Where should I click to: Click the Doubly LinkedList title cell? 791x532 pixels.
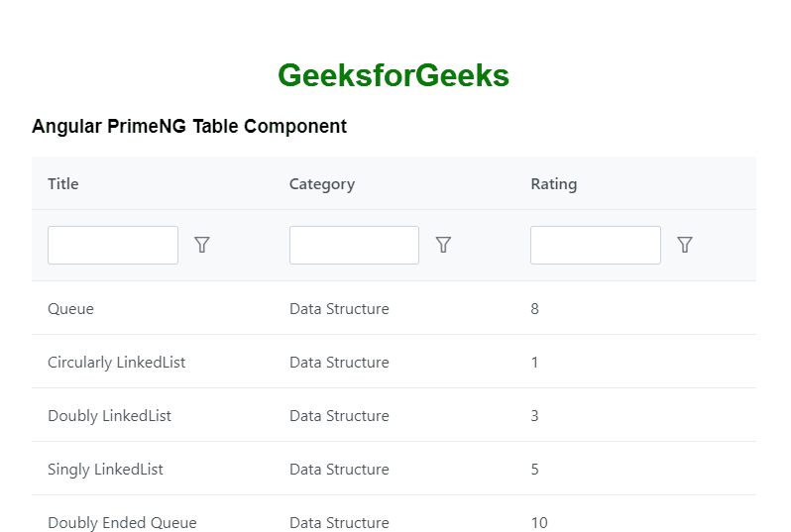click(x=109, y=416)
